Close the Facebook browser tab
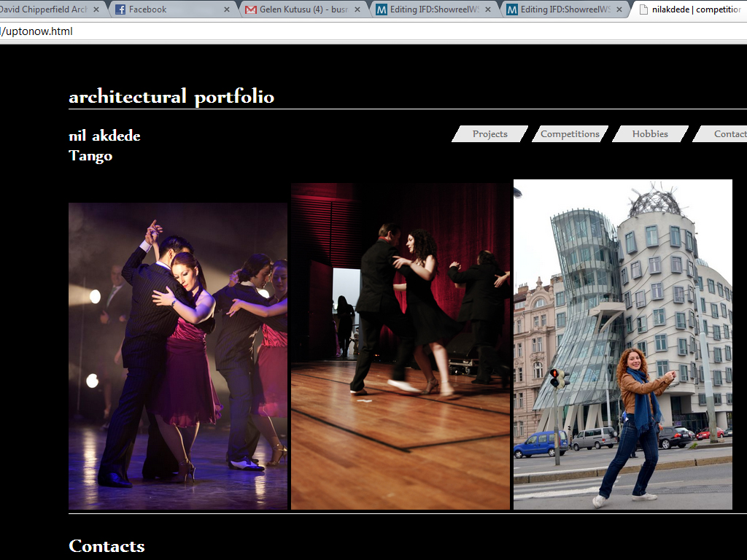Image resolution: width=747 pixels, height=560 pixels. (227, 9)
